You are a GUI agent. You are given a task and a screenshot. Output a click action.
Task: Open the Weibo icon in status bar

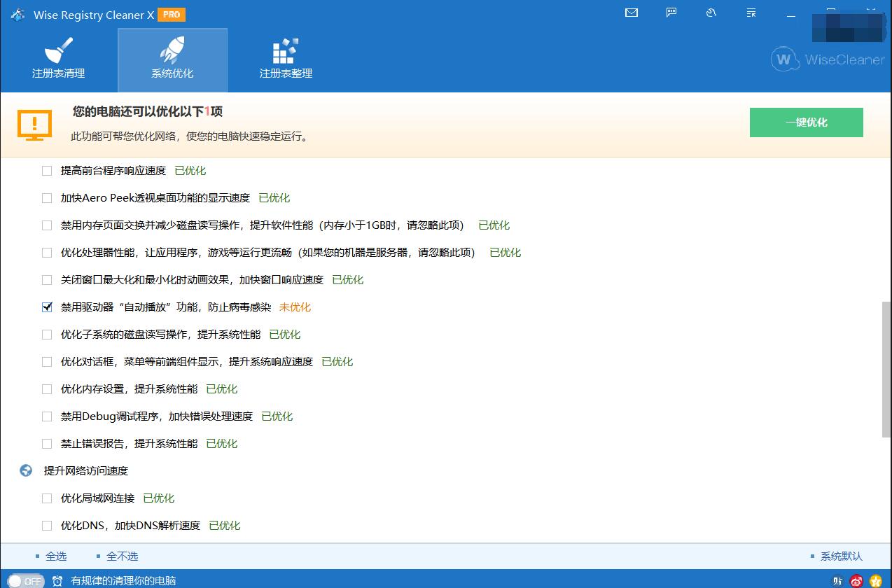coord(856,581)
